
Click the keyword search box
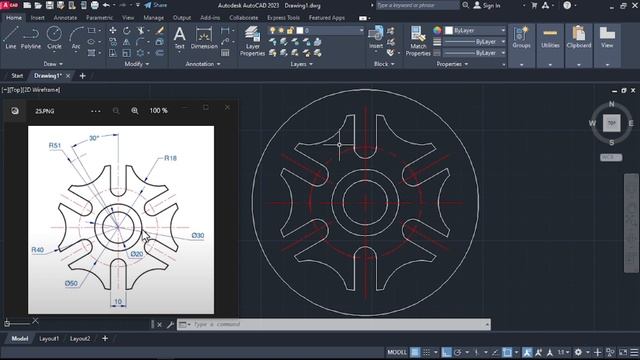coord(417,5)
